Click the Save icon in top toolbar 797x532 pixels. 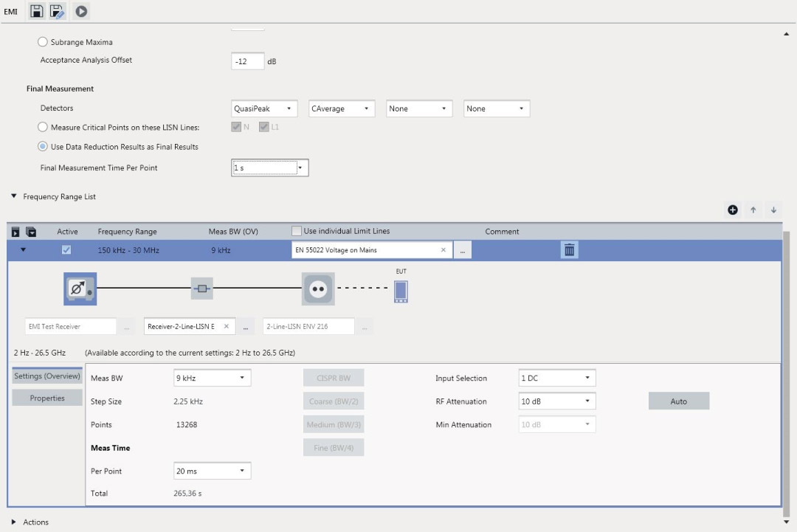(36, 11)
